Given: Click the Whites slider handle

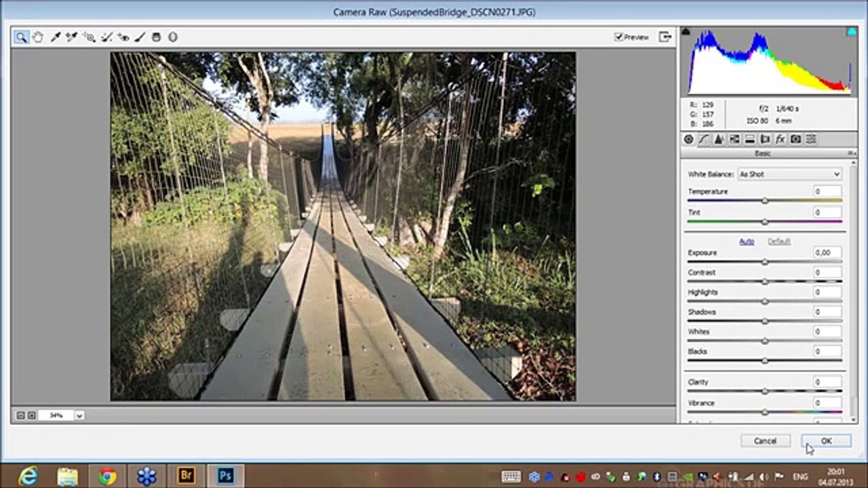Looking at the screenshot, I should click(765, 341).
